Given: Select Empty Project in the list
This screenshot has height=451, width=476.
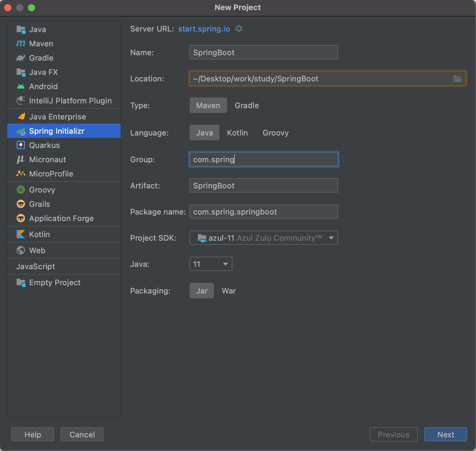Looking at the screenshot, I should pyautogui.click(x=64, y=283).
